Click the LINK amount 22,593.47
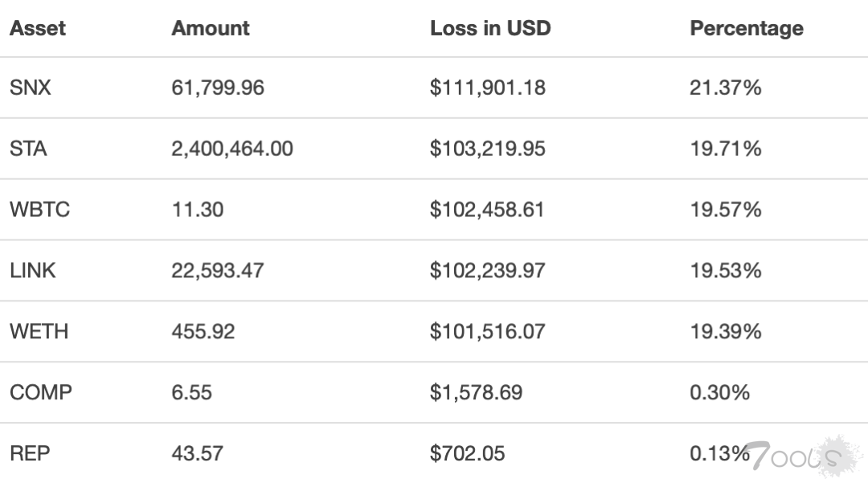The width and height of the screenshot is (868, 483). click(217, 271)
